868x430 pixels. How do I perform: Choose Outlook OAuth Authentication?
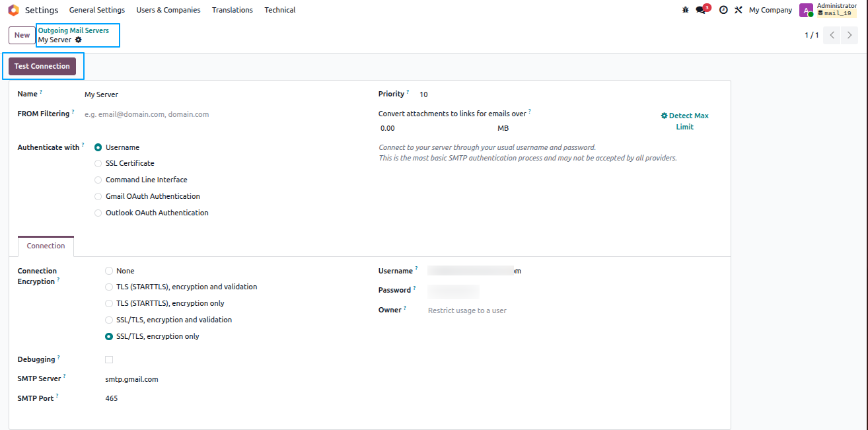[98, 213]
